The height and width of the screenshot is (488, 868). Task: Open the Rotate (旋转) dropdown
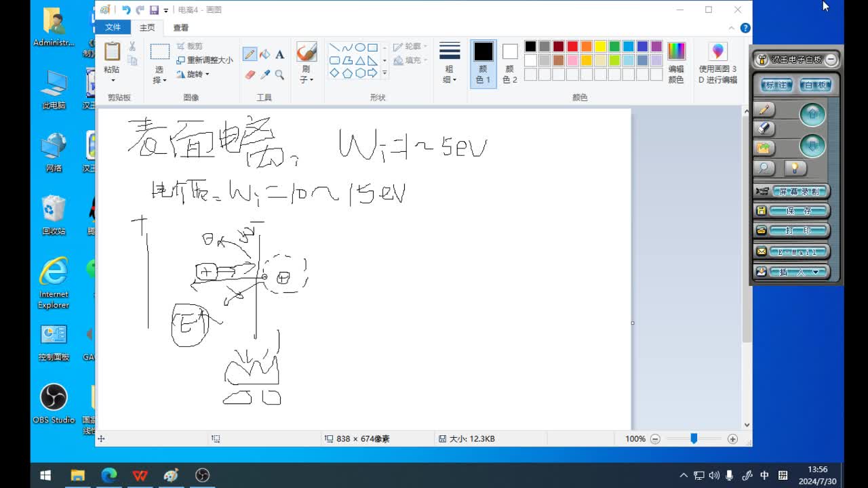coord(193,74)
